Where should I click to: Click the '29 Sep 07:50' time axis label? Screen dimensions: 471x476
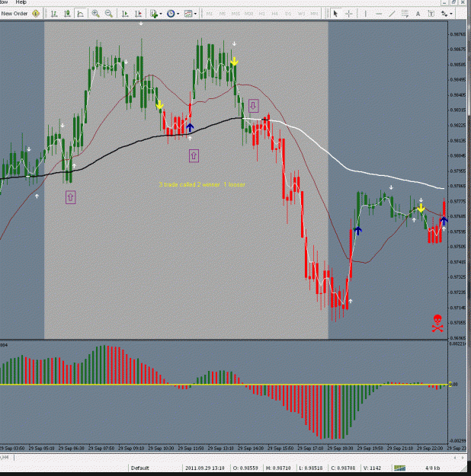pyautogui.click(x=101, y=448)
